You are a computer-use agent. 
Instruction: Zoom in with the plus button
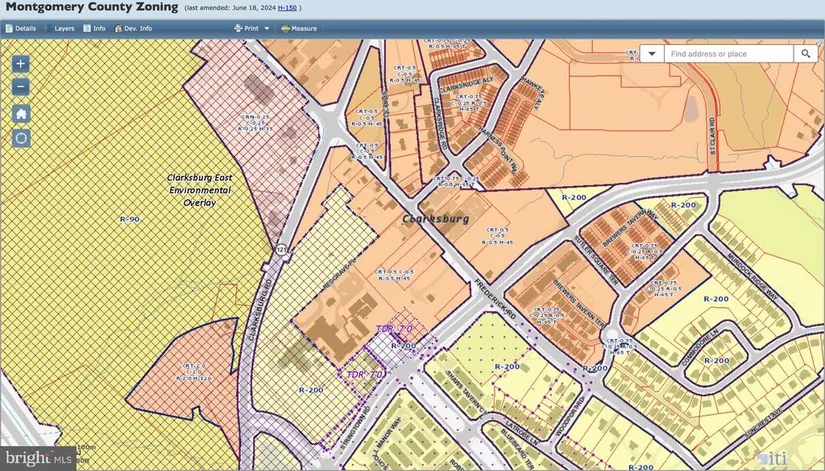click(x=21, y=63)
